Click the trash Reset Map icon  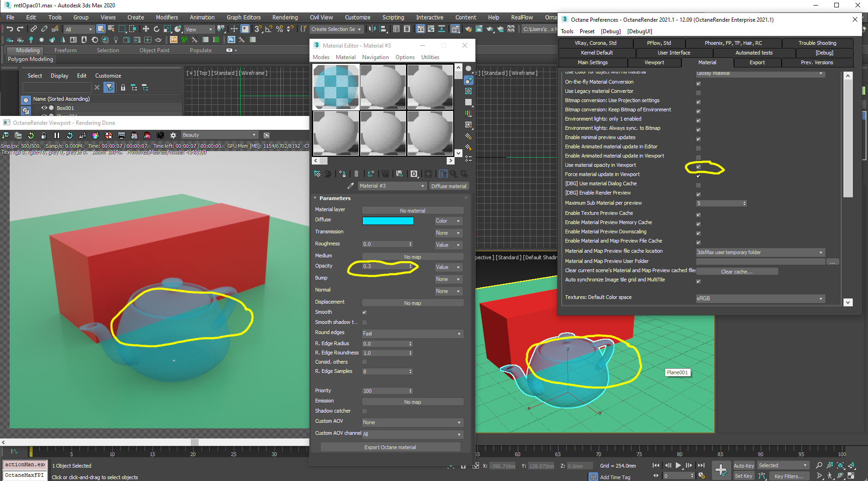click(x=356, y=174)
